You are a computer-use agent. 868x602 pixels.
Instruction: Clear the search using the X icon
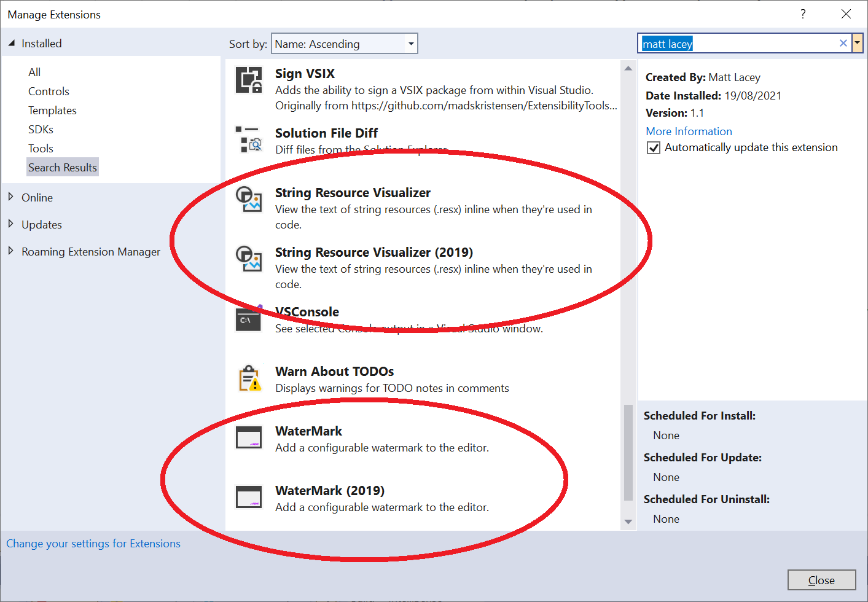click(x=843, y=43)
